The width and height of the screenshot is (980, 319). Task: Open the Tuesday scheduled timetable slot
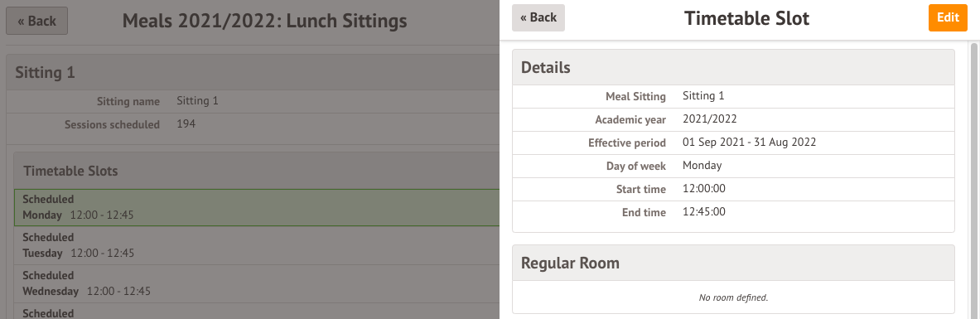click(257, 245)
